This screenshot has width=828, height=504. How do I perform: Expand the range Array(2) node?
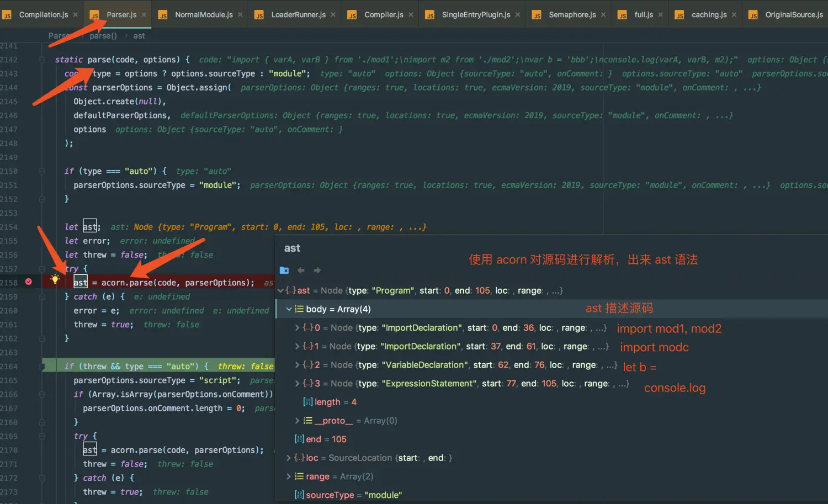coord(288,476)
